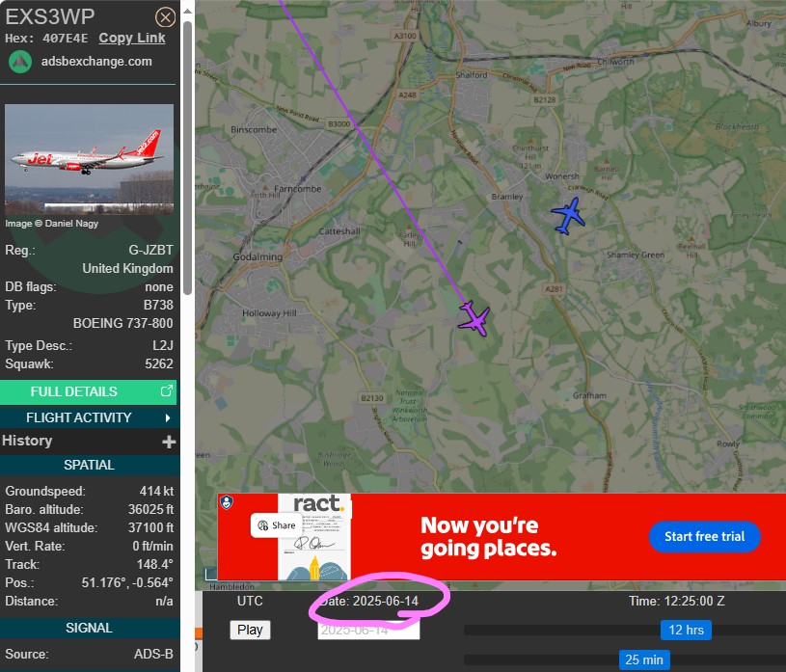Image resolution: width=786 pixels, height=672 pixels.
Task: Click the ad privacy shield icon
Action: click(x=227, y=502)
